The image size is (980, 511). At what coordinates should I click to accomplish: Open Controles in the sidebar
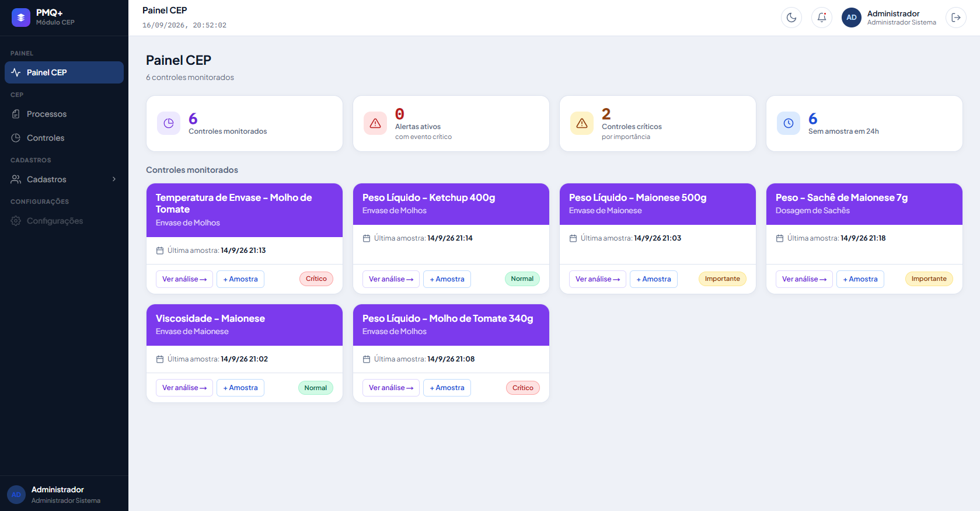[64, 138]
